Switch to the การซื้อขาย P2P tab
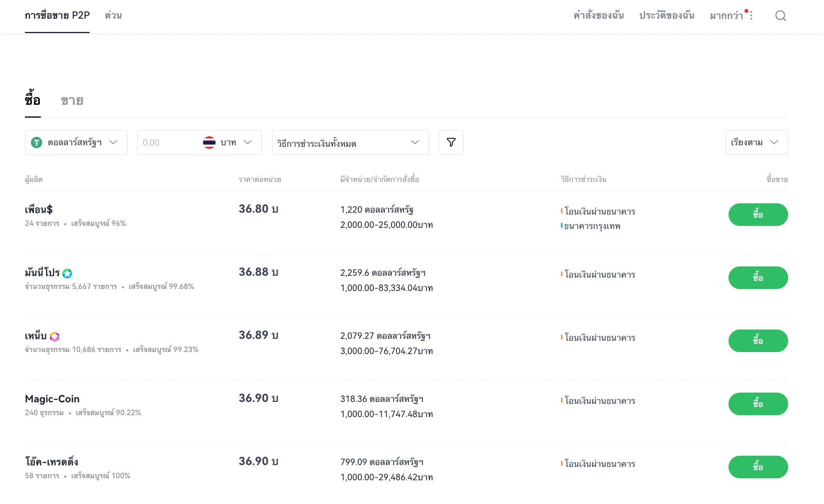The height and width of the screenshot is (504, 824). [57, 16]
